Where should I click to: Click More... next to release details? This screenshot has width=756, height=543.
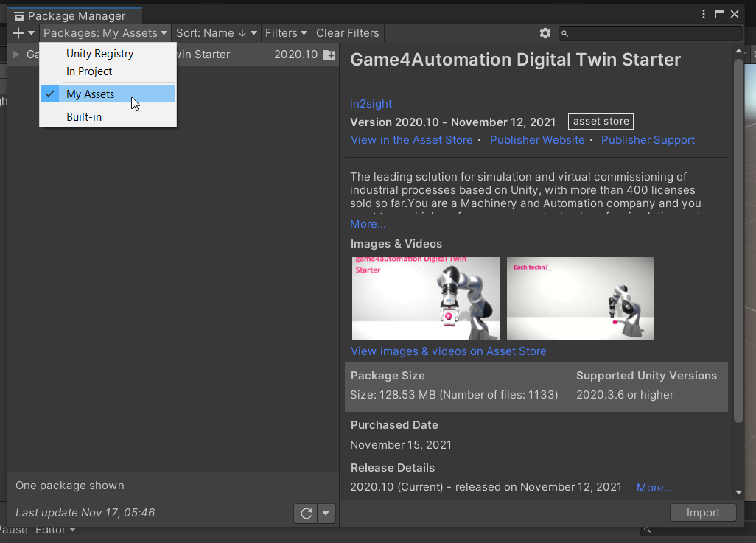(654, 488)
